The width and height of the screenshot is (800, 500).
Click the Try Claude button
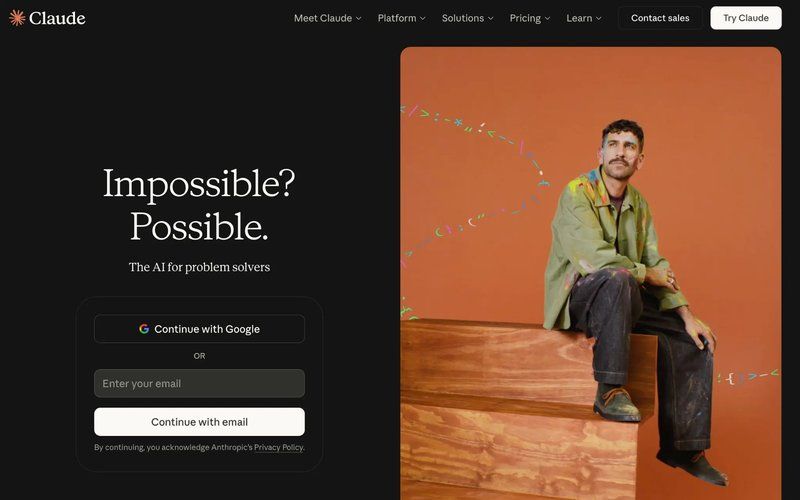[x=746, y=18]
